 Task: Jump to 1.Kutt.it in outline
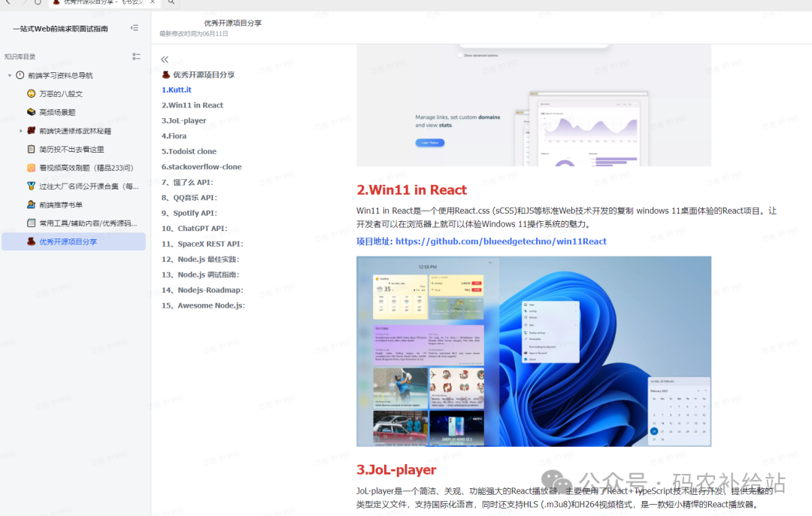177,90
